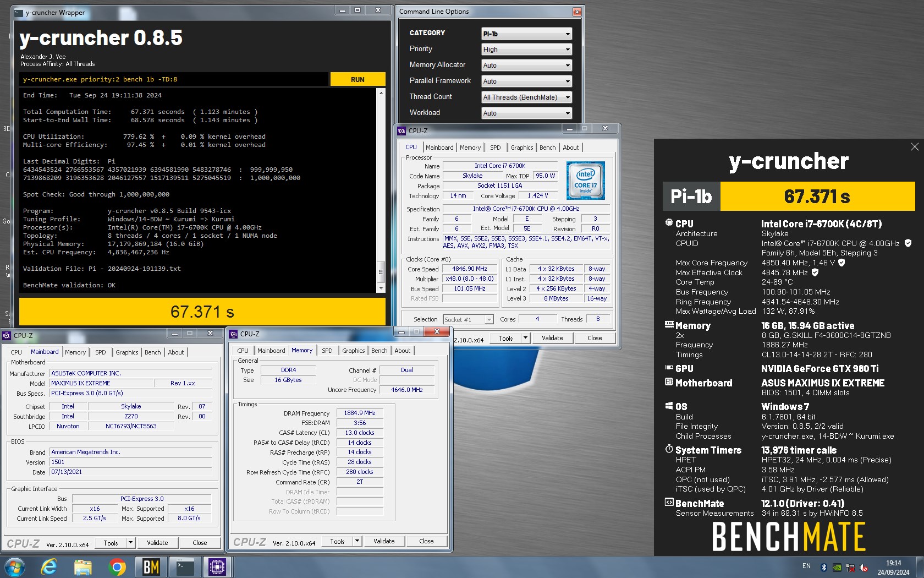
Task: Expand the Tools arrow in CPU-Z Memory window
Action: tap(357, 541)
